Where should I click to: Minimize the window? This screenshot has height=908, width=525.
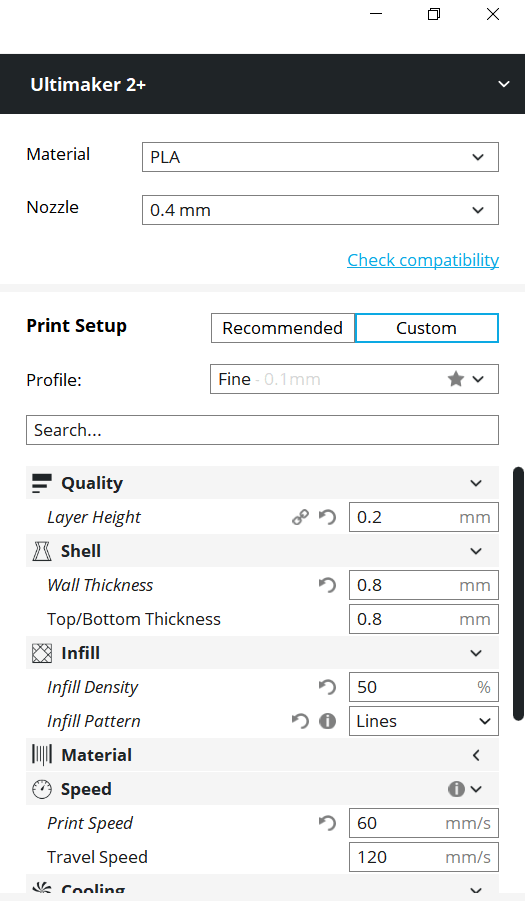click(x=376, y=14)
